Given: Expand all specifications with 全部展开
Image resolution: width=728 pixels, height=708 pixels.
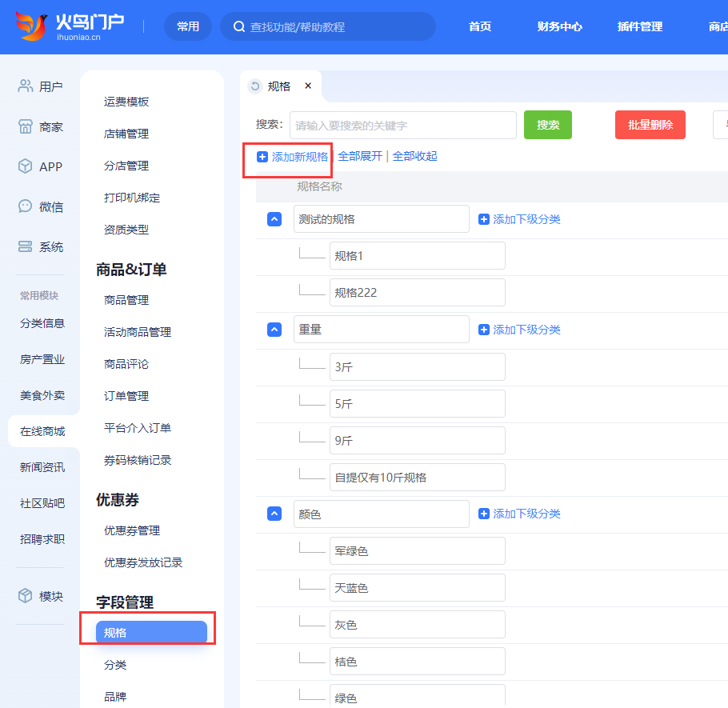Looking at the screenshot, I should [360, 156].
